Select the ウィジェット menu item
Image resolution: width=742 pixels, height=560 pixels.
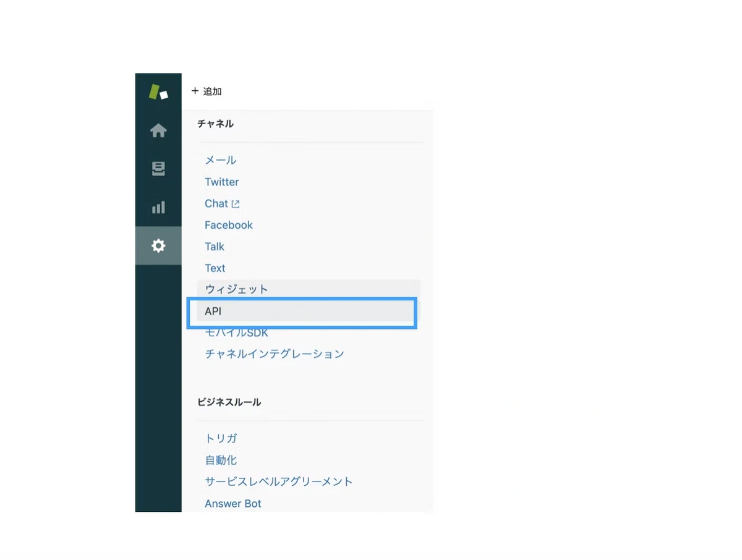309,289
